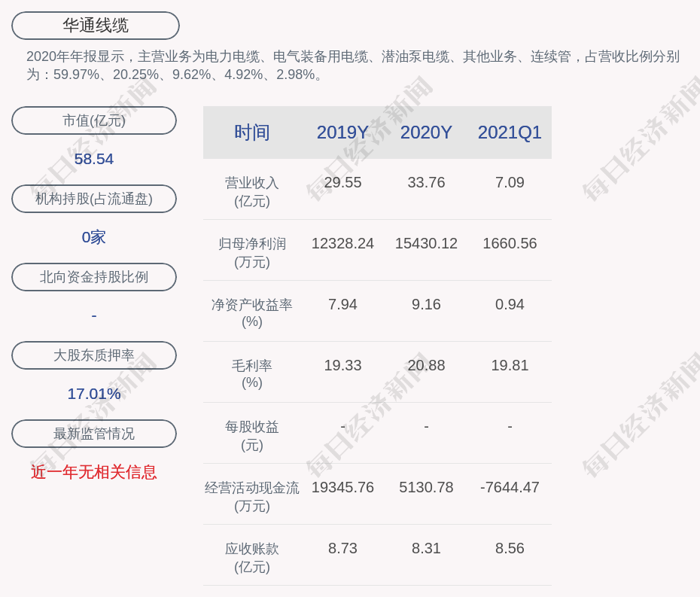Screen dimensions: 700x597
Task: Open the 最新监管情况 pill
Action: click(94, 434)
